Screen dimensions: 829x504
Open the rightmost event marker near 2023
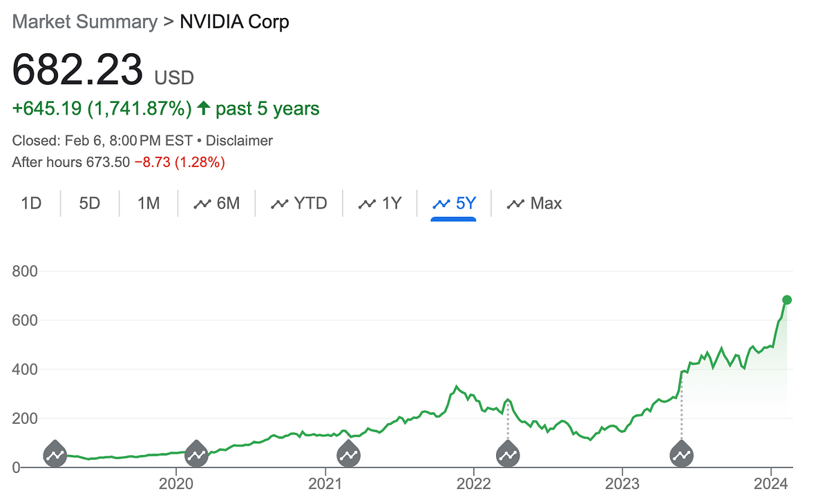pos(681,454)
